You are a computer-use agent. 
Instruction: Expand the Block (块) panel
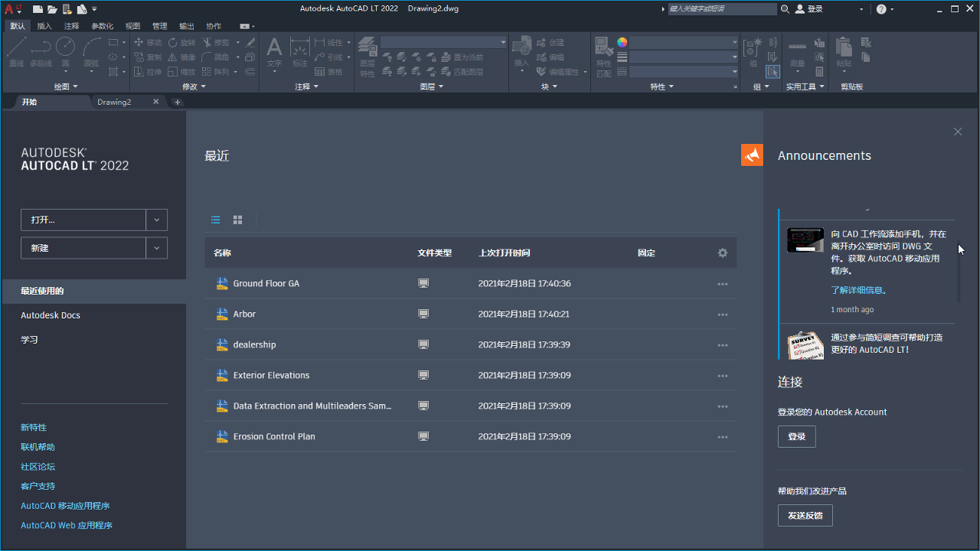[550, 86]
